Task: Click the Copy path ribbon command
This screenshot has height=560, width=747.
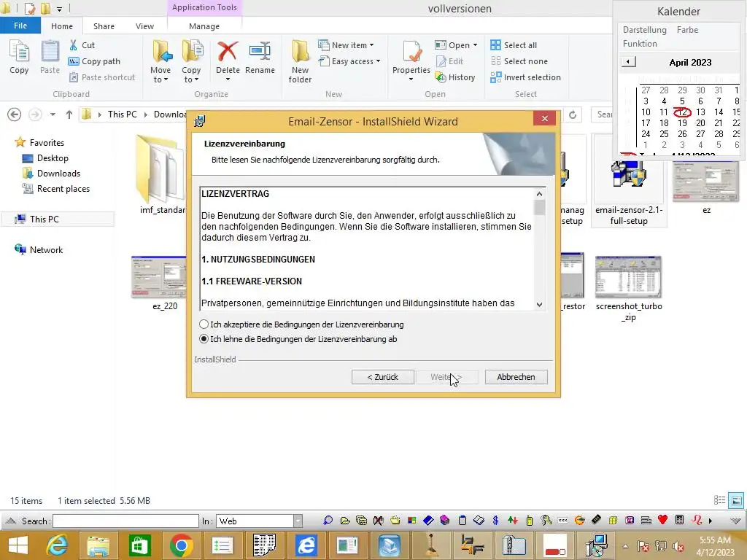Action: [94, 61]
